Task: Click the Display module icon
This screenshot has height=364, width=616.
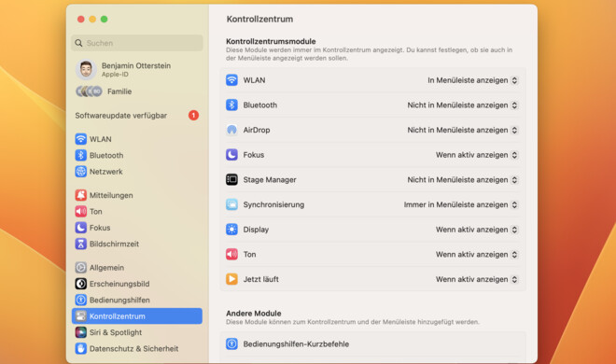Action: 231,230
